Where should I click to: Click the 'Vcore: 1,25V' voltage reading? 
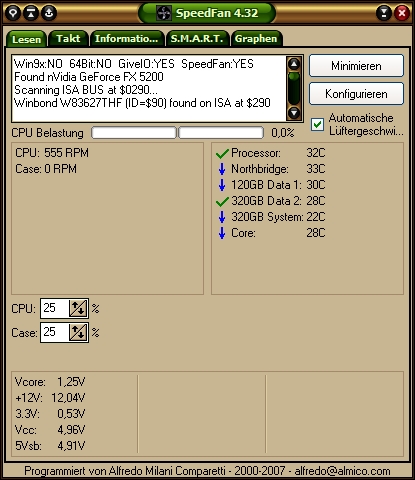click(x=50, y=382)
